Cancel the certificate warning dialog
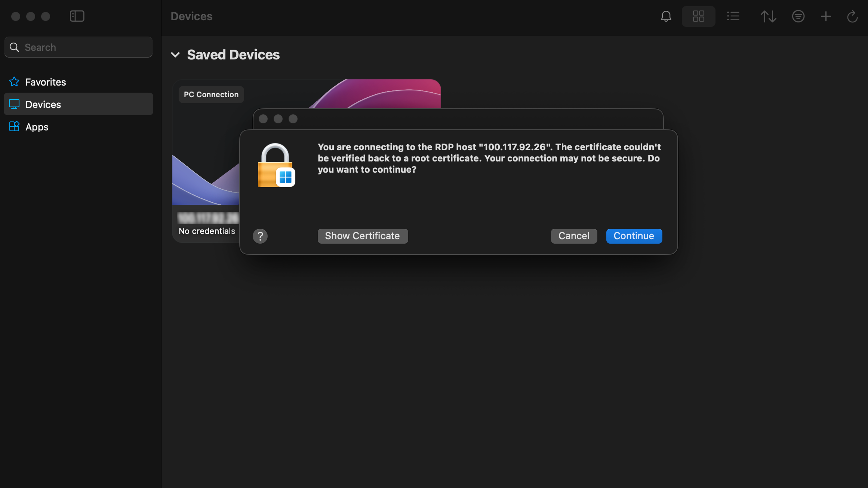 [573, 236]
